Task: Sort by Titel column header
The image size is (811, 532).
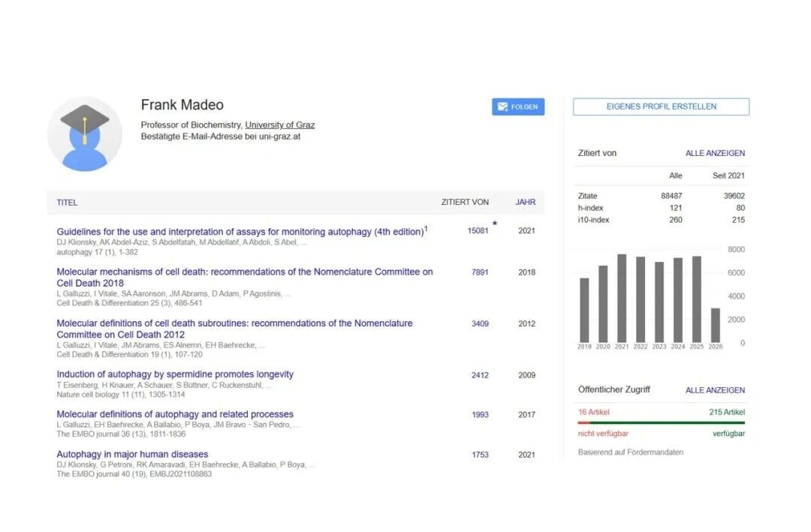Action: (x=67, y=203)
